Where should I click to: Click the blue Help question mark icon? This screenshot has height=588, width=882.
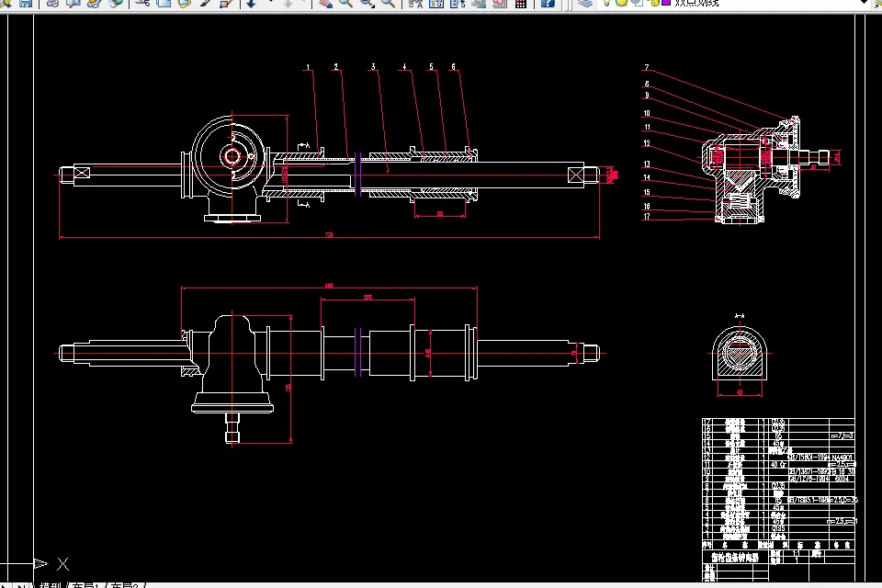pos(548,3)
